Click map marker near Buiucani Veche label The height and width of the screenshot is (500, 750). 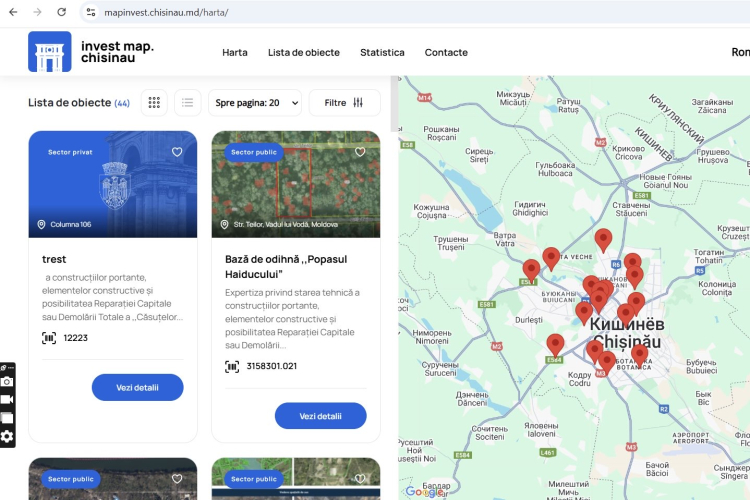(551, 258)
